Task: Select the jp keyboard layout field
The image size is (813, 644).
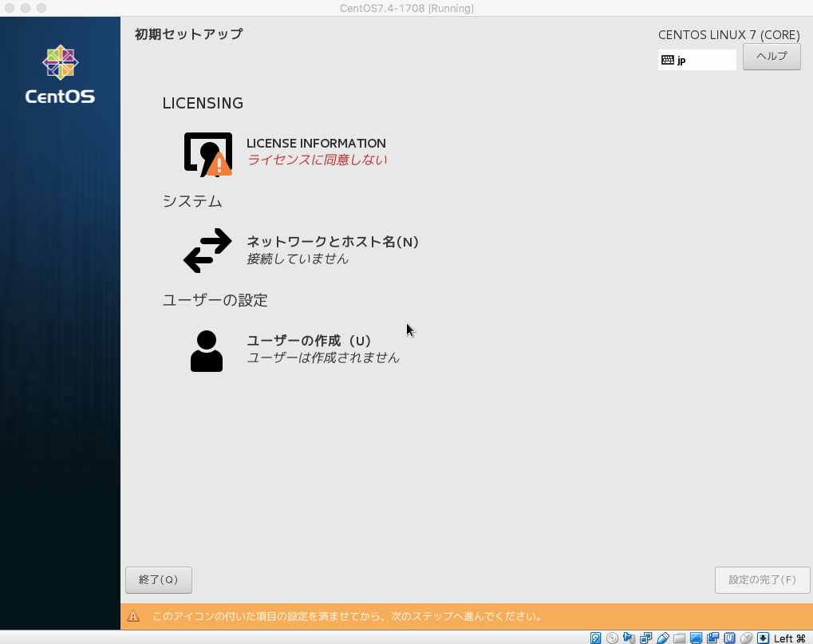Action: [x=697, y=59]
